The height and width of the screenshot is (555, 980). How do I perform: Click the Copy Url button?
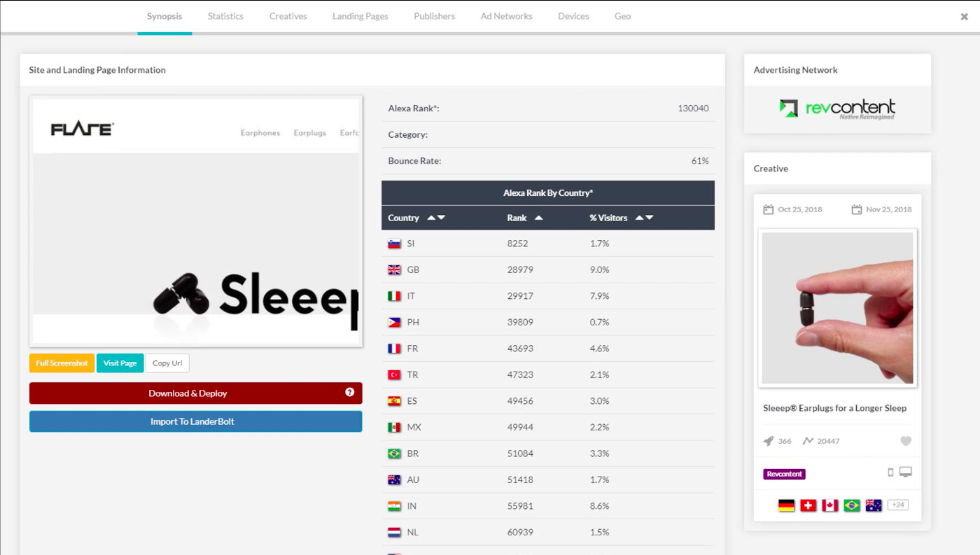click(x=167, y=363)
